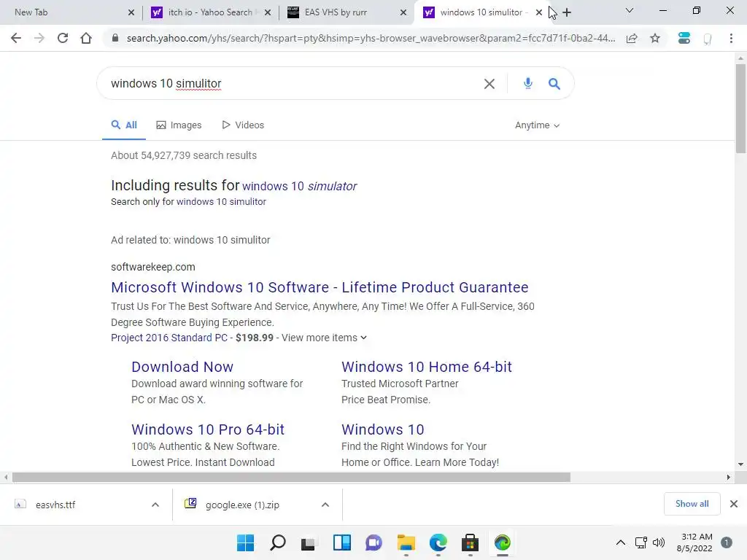
Task: Open the Windows 10 sitelink
Action: click(382, 429)
